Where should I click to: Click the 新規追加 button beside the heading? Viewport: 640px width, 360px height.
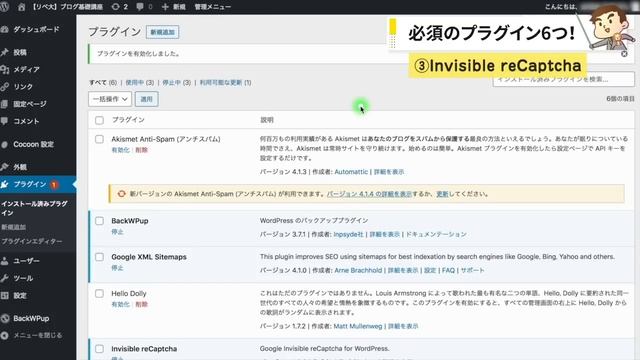[162, 32]
